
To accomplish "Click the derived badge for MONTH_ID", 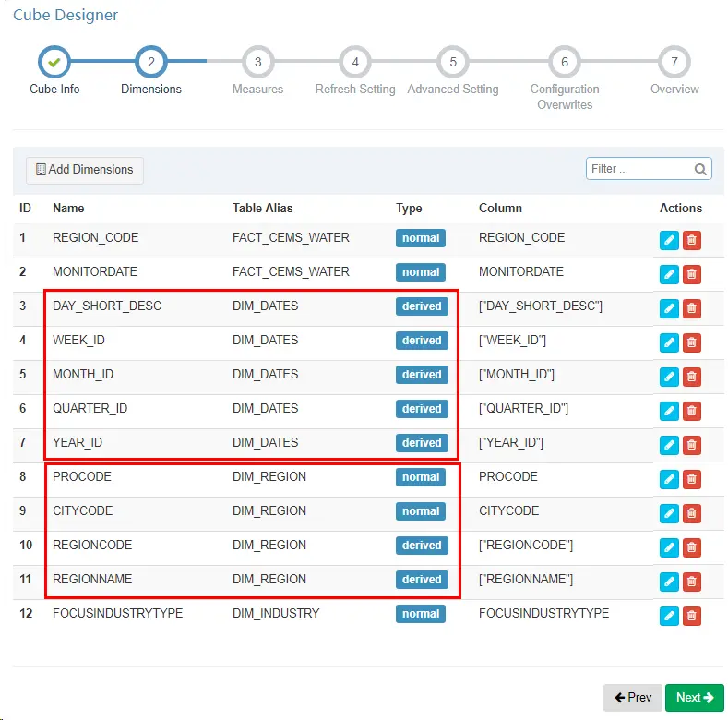I will click(422, 375).
